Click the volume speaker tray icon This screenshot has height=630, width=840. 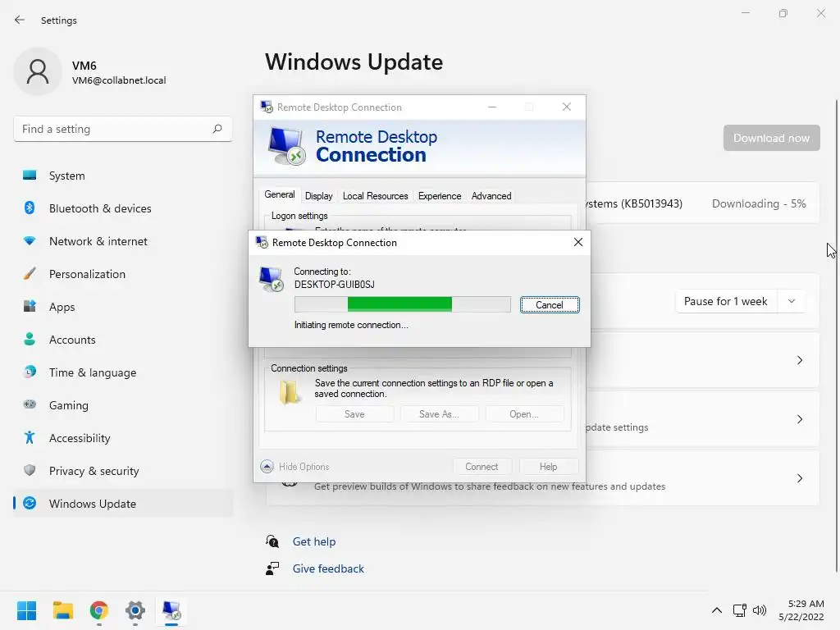(759, 610)
